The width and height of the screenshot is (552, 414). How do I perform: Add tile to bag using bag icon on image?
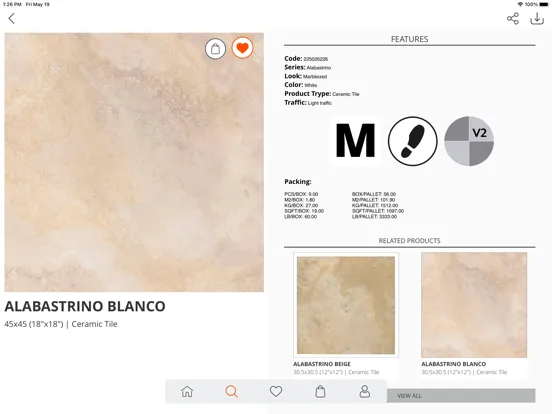[x=215, y=49]
